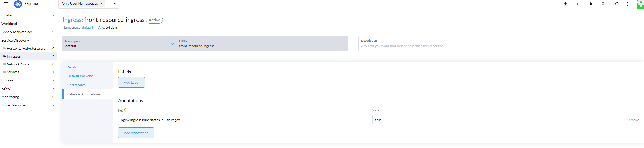Download the kubeconfig file icon

[591, 4]
